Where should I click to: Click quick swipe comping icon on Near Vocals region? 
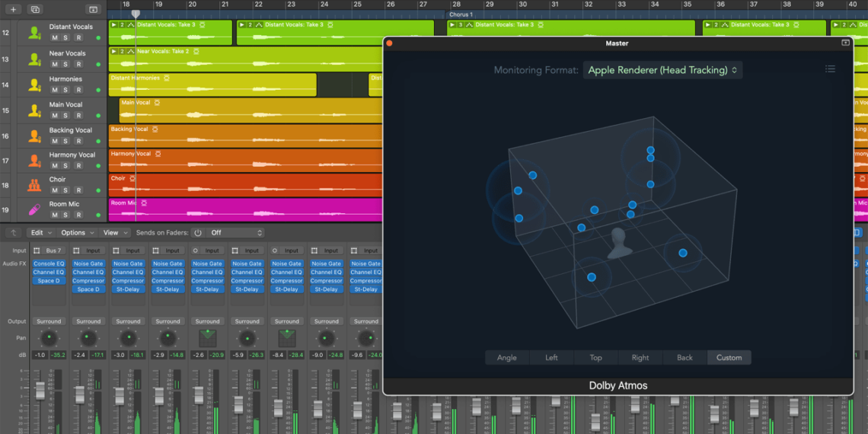pyautogui.click(x=131, y=51)
